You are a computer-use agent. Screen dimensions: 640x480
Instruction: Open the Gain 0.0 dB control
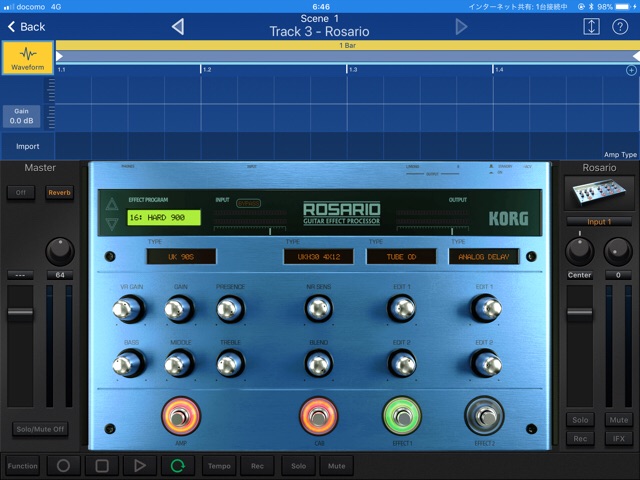click(x=22, y=116)
